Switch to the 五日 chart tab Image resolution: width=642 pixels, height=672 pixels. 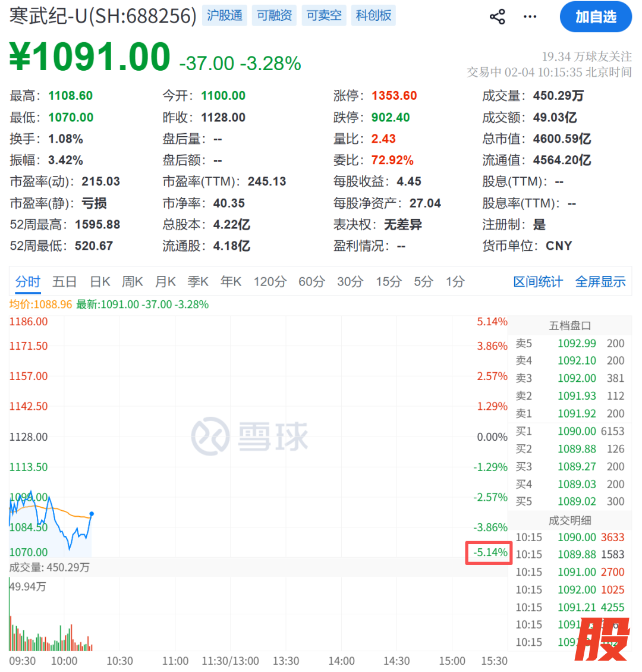(64, 281)
